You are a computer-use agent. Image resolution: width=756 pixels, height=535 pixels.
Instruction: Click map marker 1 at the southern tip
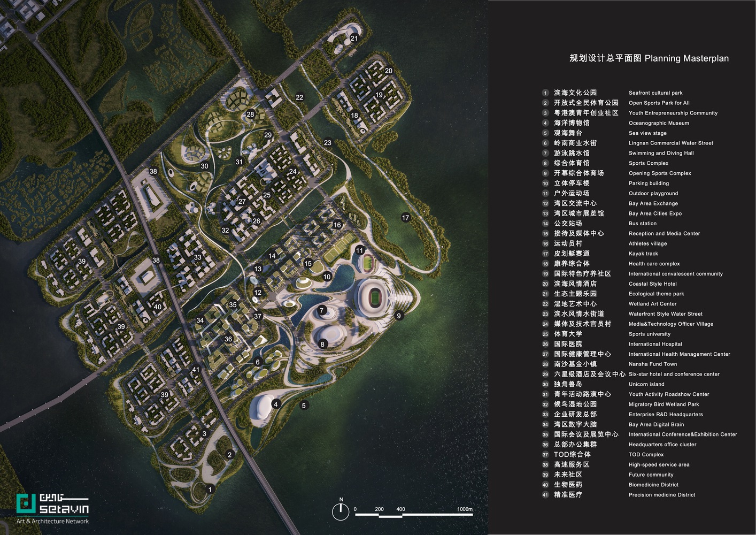(210, 490)
